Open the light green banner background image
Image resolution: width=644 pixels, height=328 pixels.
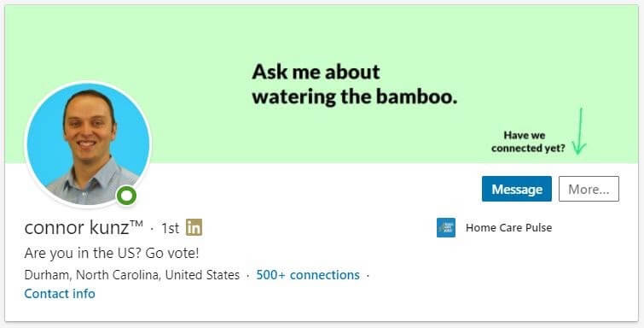pyautogui.click(x=322, y=41)
